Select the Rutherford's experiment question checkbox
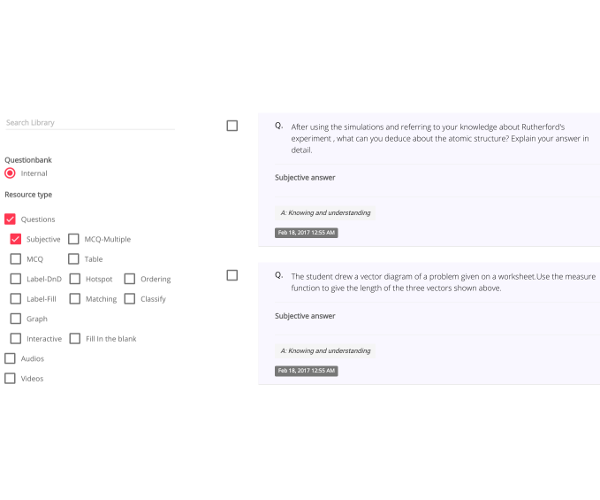The height and width of the screenshot is (500, 600). pyautogui.click(x=232, y=125)
